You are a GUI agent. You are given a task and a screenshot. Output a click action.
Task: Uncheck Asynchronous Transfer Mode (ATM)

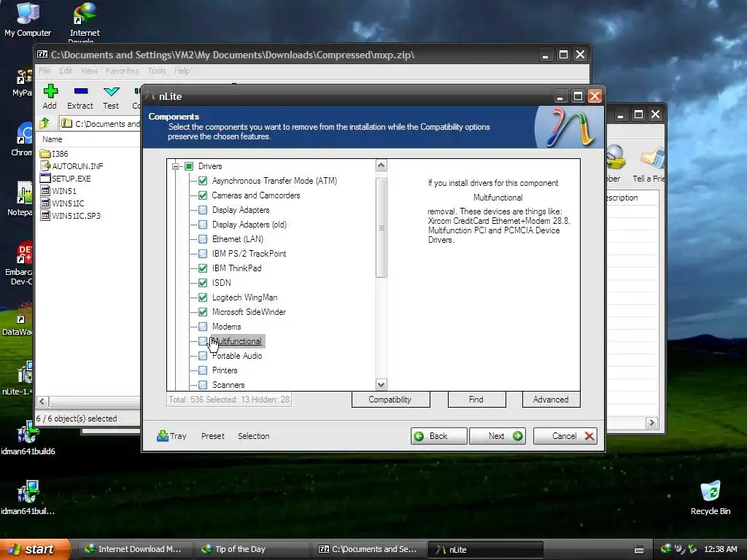(x=203, y=181)
